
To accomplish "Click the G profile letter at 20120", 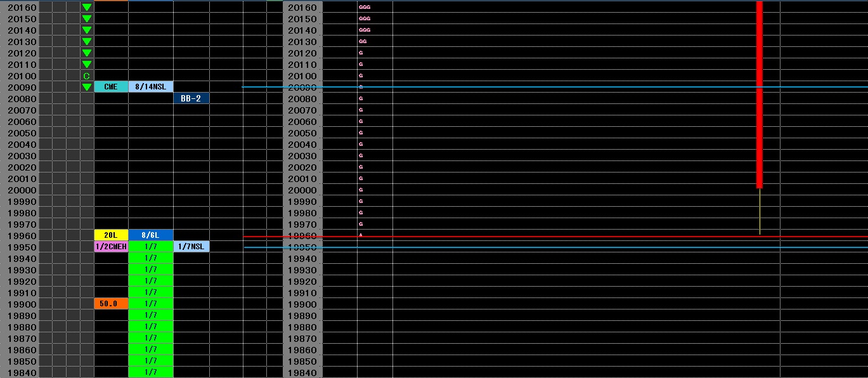I will click(361, 53).
